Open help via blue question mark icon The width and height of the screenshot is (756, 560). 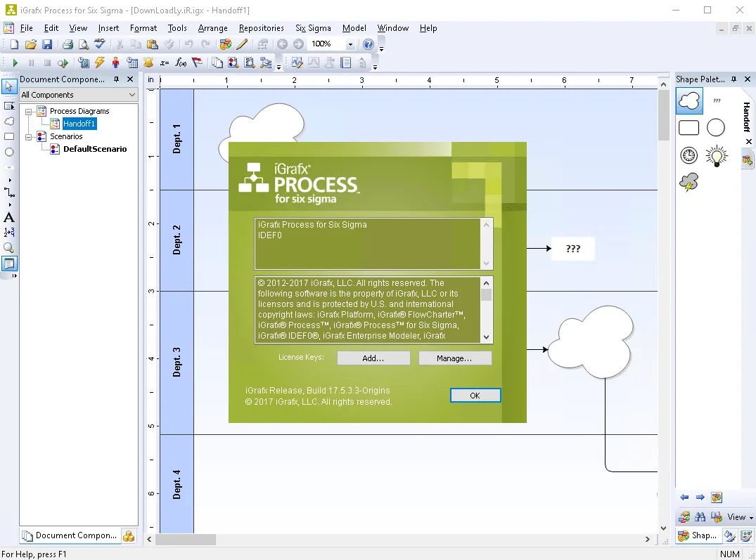369,44
